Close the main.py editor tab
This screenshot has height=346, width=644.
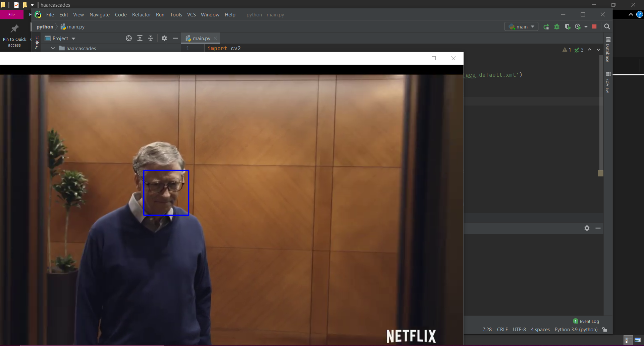click(215, 38)
